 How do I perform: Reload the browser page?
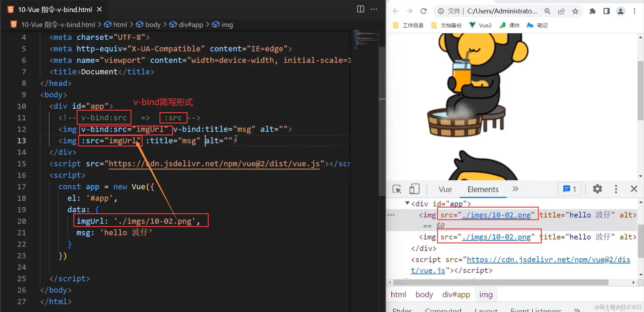point(423,11)
